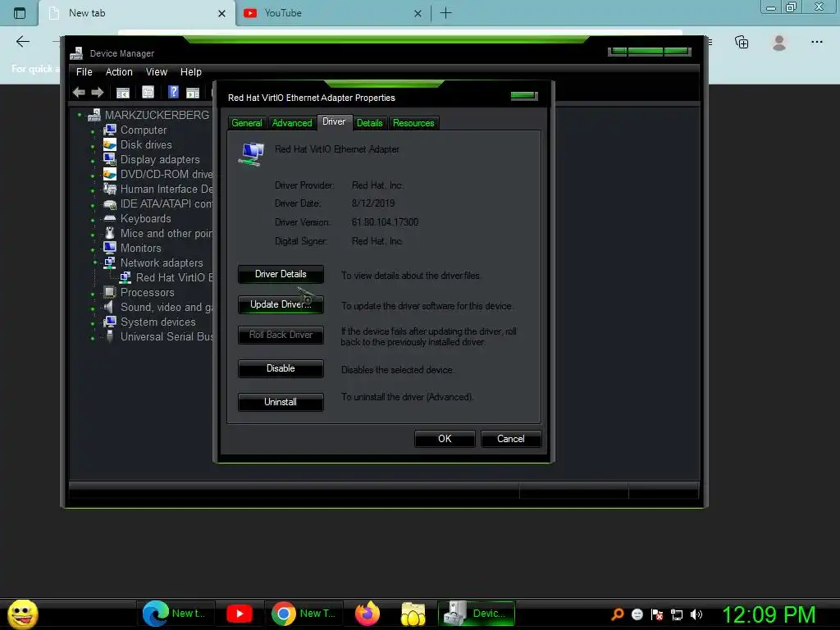Open the browser three-dots settings menu
The image size is (840, 630).
click(816, 42)
